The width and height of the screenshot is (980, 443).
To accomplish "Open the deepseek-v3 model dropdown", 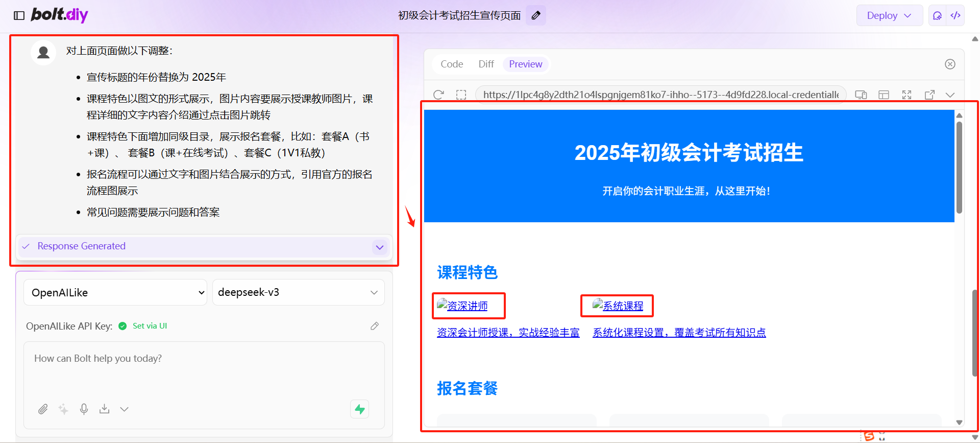I will tap(299, 292).
